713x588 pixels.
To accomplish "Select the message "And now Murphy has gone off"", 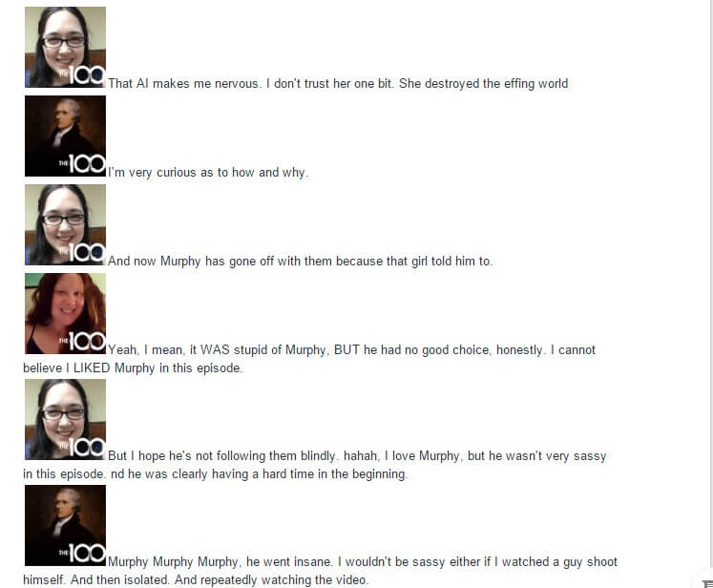I will pyautogui.click(x=300, y=261).
